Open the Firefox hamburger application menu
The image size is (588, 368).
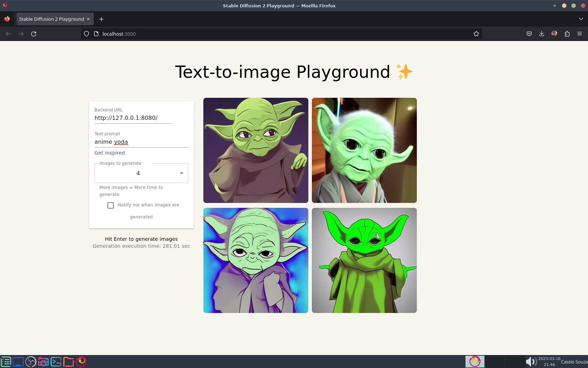[x=580, y=34]
